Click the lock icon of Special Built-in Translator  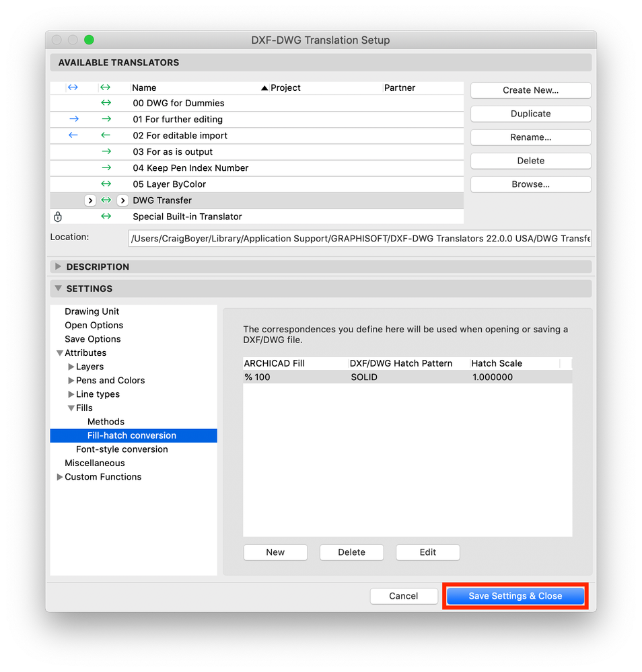[58, 217]
